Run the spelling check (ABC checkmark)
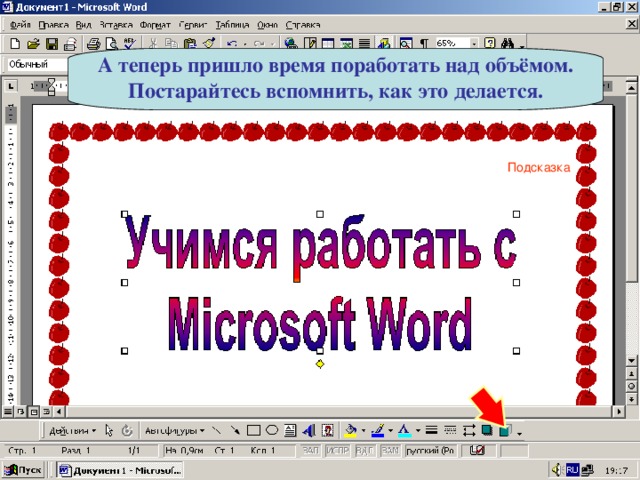This screenshot has height=480, width=640. [x=130, y=43]
